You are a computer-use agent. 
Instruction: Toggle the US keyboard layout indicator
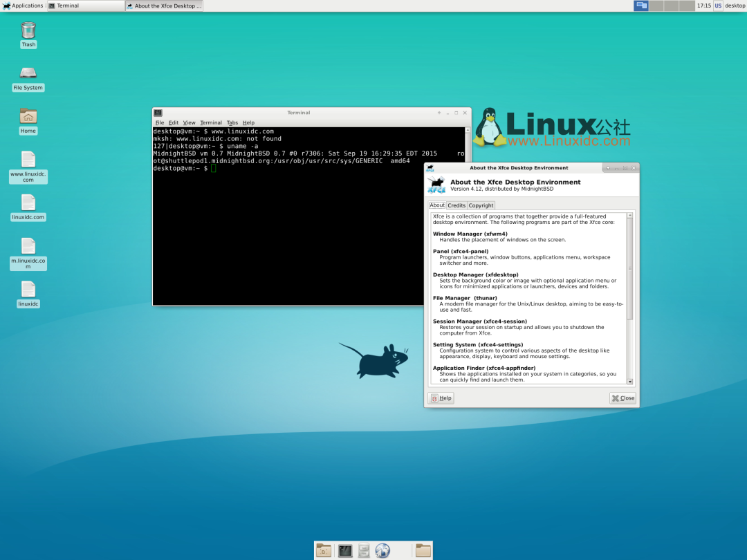pos(717,6)
